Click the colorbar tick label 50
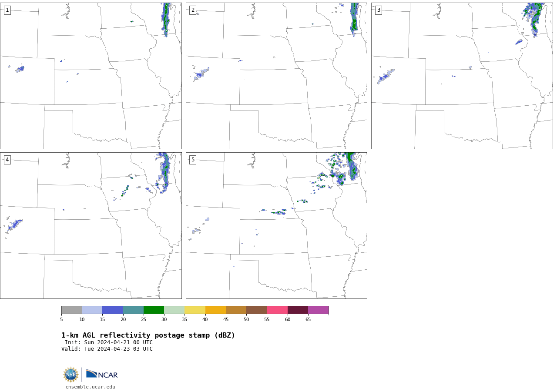 click(246, 319)
